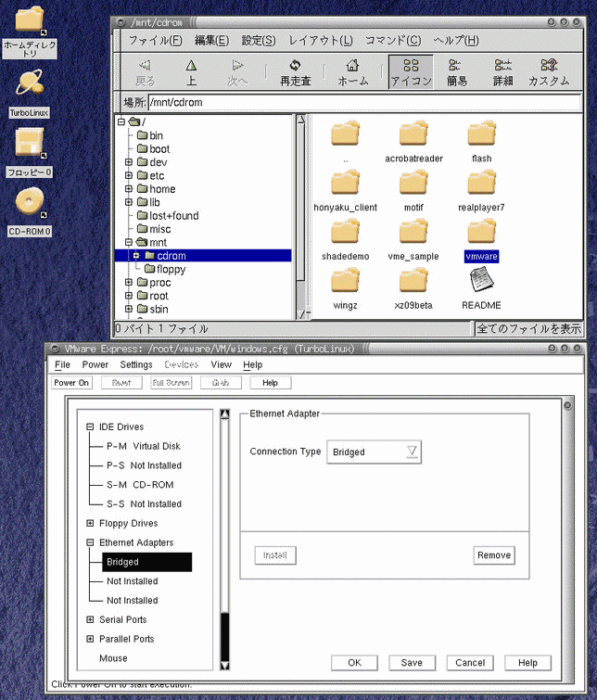This screenshot has height=700, width=597.
Task: Collapse the Ethernet Adapters node
Action: click(x=90, y=542)
